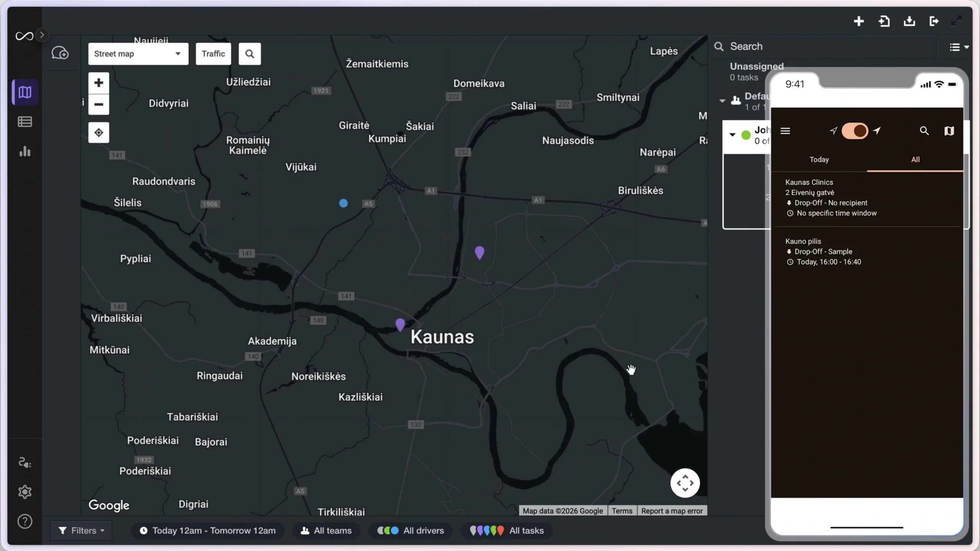
Task: Click the plus icon to add task
Action: [859, 21]
